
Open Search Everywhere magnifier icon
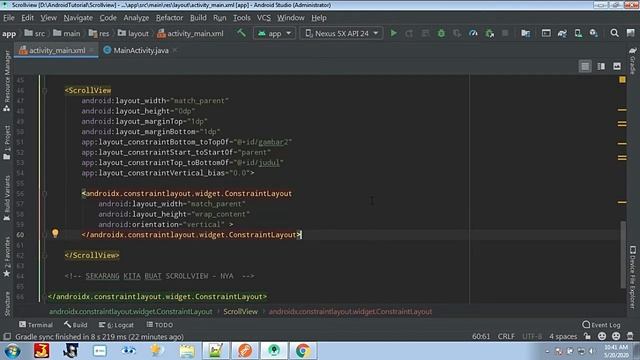(x=614, y=33)
